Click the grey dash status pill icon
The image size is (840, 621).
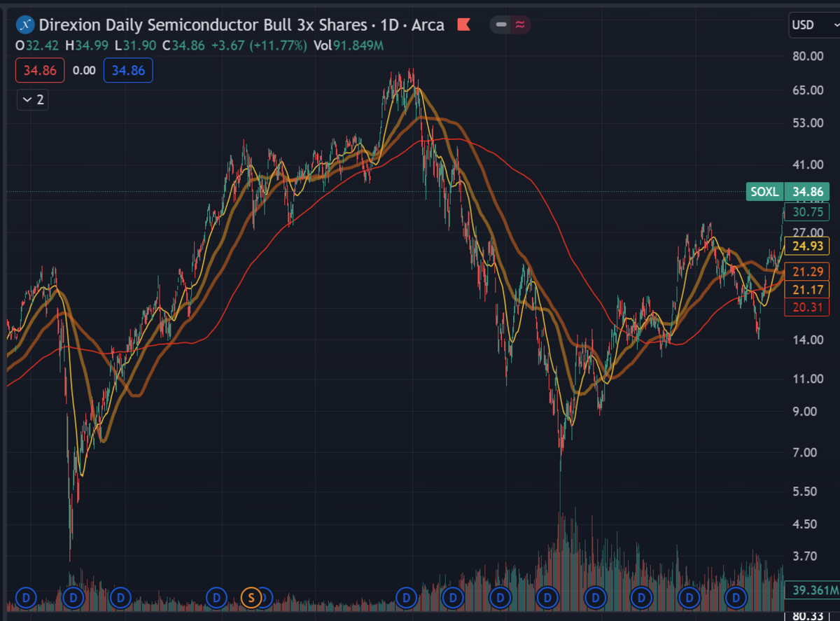click(x=500, y=25)
